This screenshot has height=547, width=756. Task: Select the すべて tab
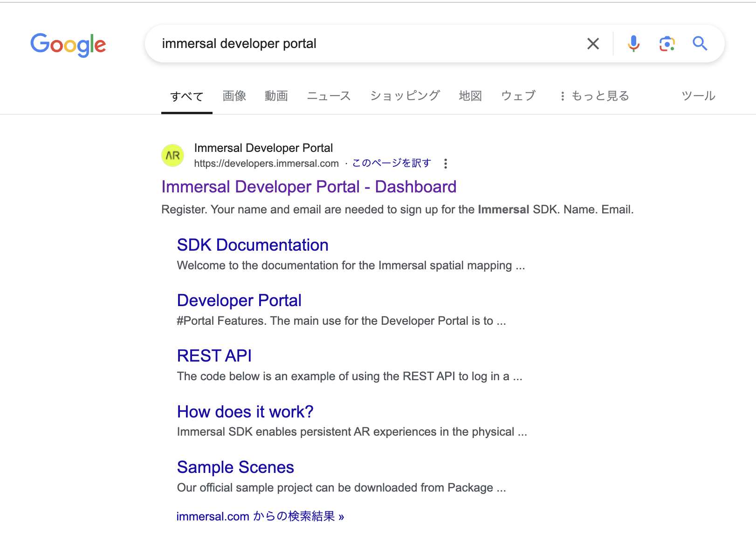pyautogui.click(x=187, y=96)
